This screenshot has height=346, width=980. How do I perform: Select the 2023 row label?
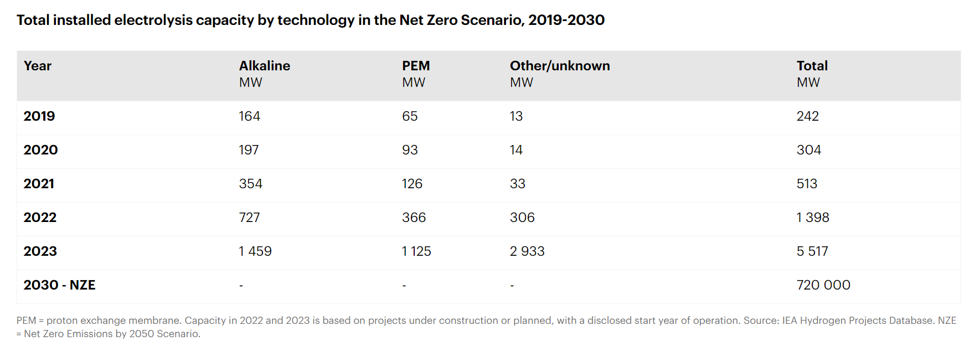(40, 251)
